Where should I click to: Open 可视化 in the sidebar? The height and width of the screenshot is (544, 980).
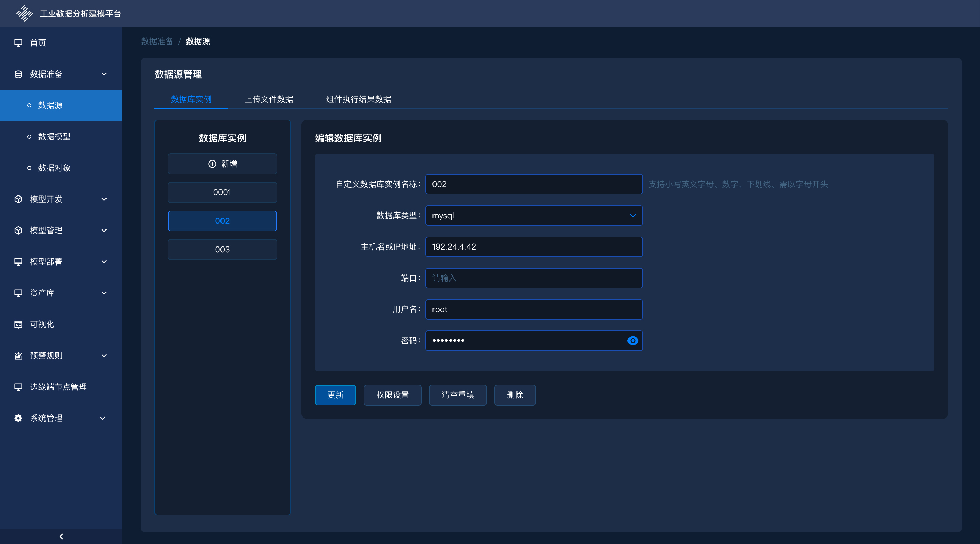click(61, 324)
